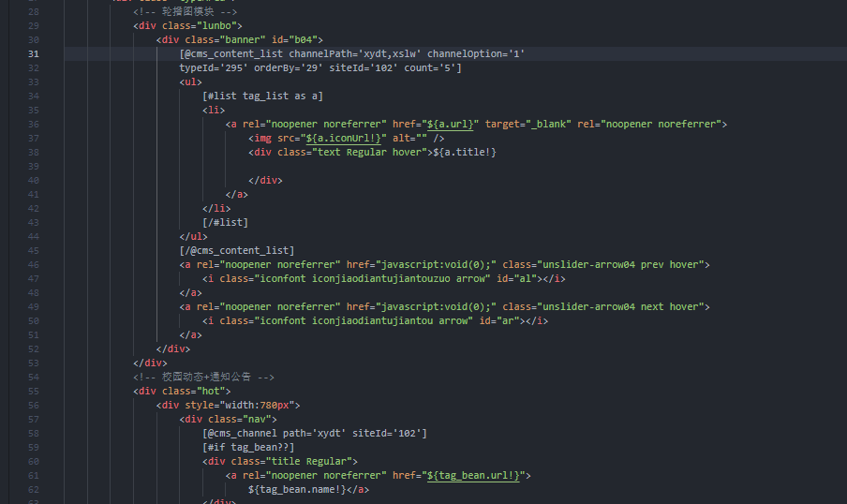Click the closing </div> on line 52

point(173,349)
